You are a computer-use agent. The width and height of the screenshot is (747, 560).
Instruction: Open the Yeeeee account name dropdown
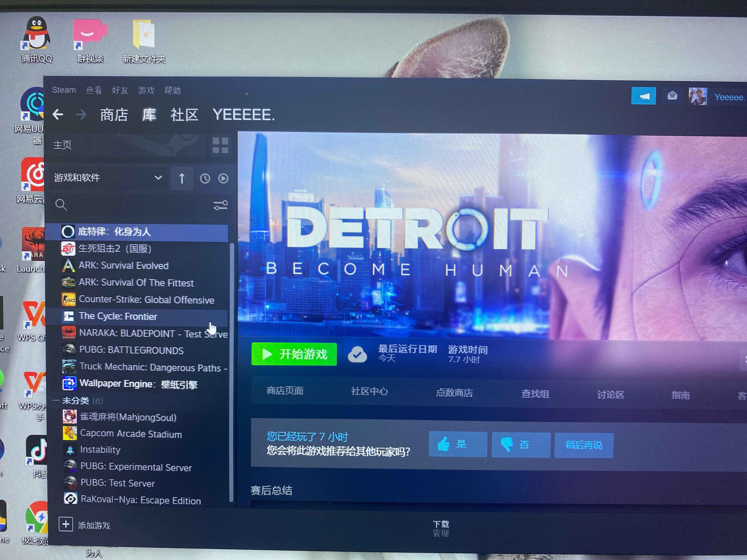729,97
